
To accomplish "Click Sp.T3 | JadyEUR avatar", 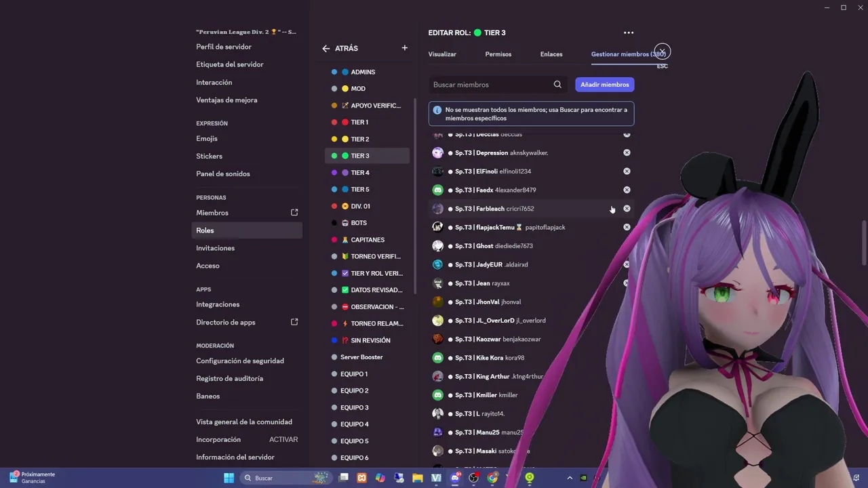I will point(438,264).
